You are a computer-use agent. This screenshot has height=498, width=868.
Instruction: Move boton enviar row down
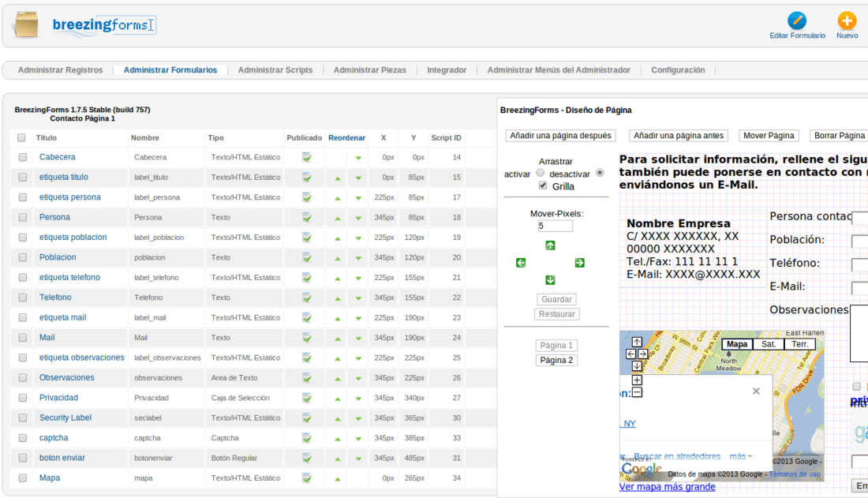[x=358, y=459]
